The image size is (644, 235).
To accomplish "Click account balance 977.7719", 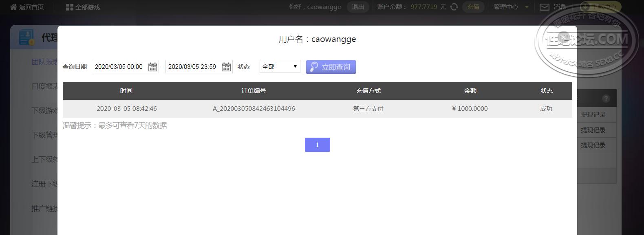I will [424, 7].
